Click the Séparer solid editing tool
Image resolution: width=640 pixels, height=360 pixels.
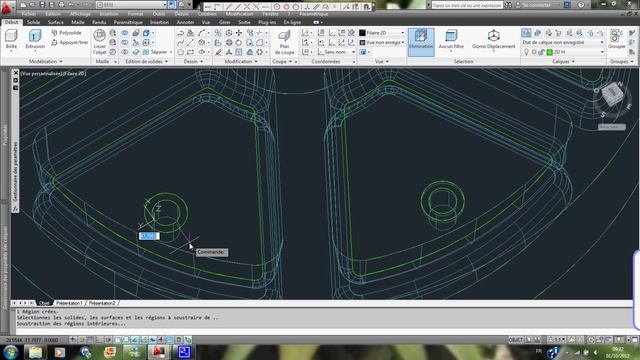coord(155,52)
